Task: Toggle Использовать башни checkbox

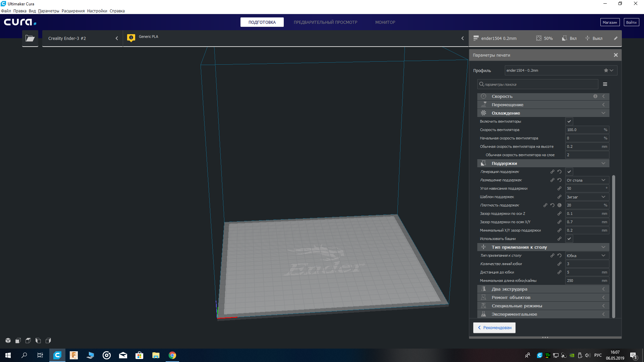Action: [569, 239]
